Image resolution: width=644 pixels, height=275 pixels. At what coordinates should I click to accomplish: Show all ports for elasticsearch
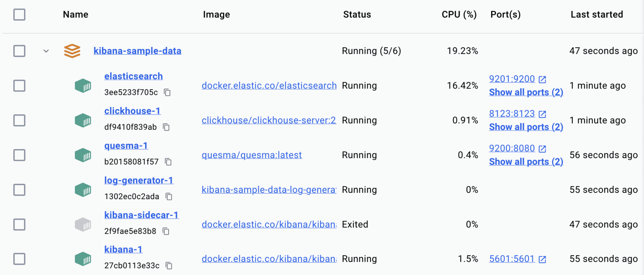[526, 92]
